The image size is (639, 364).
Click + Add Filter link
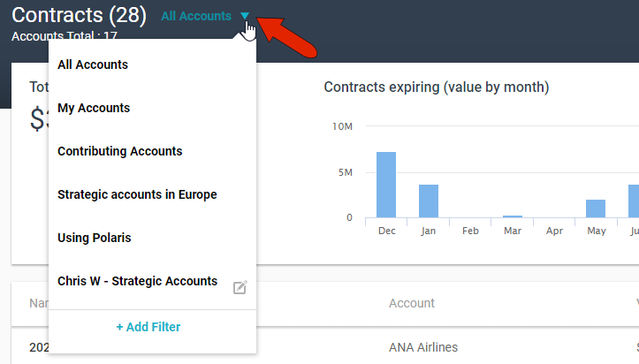(x=148, y=327)
